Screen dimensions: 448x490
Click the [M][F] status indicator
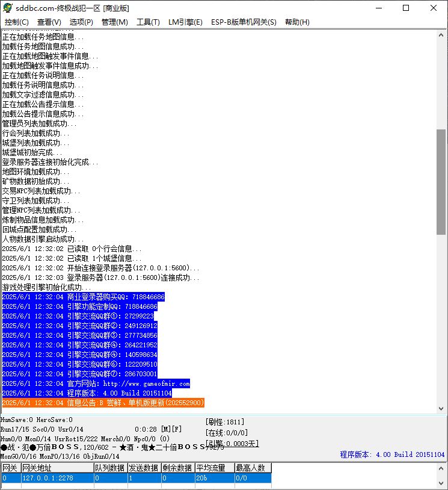(x=171, y=429)
